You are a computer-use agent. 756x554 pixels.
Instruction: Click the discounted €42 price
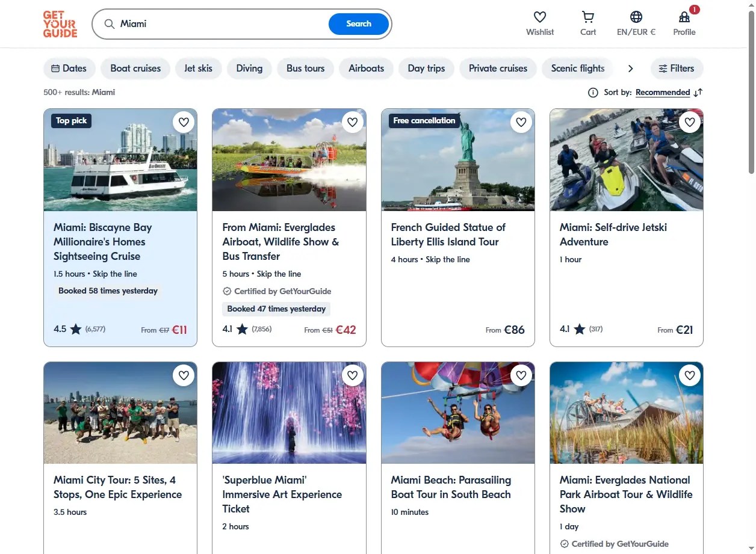point(345,330)
